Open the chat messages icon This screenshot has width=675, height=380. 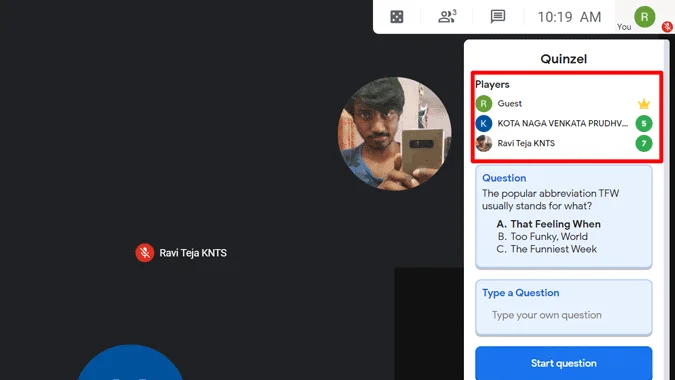[x=498, y=17]
